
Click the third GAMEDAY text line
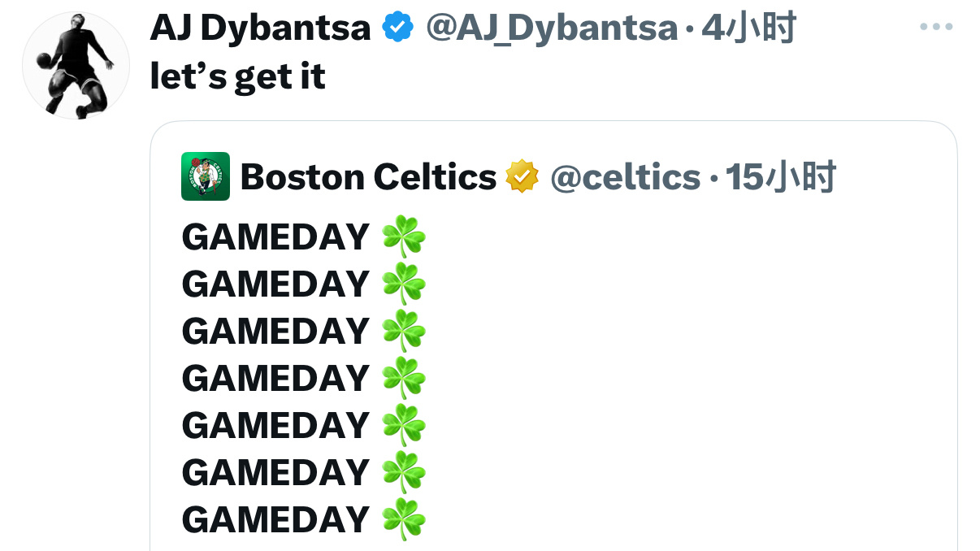[x=275, y=332]
